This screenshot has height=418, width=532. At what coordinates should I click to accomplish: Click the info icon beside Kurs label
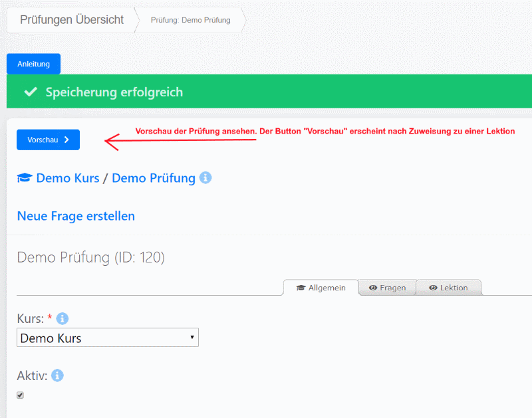(x=63, y=318)
